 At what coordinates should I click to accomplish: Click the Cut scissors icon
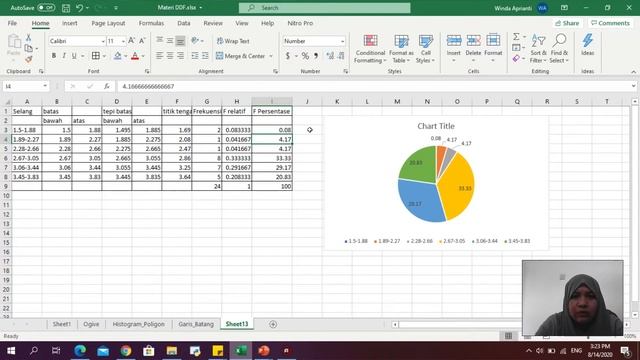click(29, 38)
